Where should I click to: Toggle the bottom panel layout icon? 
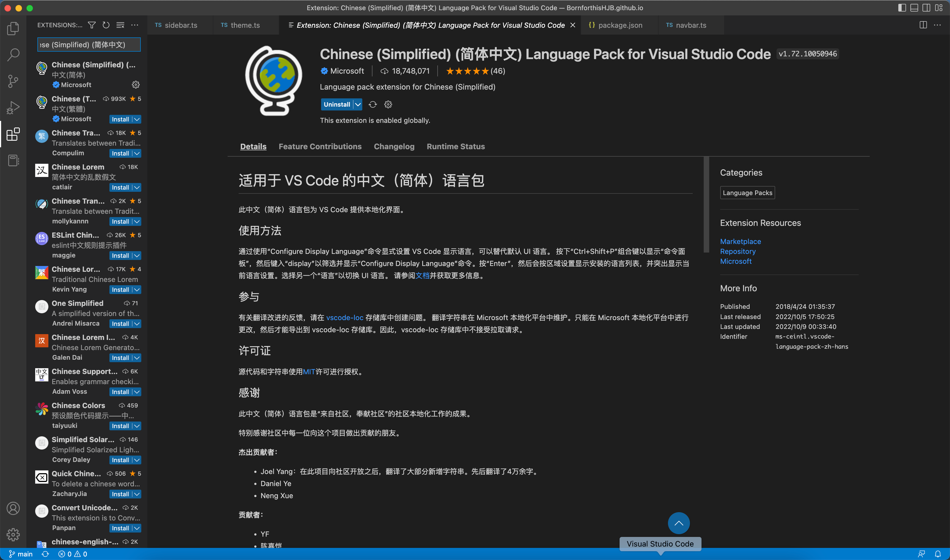[x=914, y=7]
